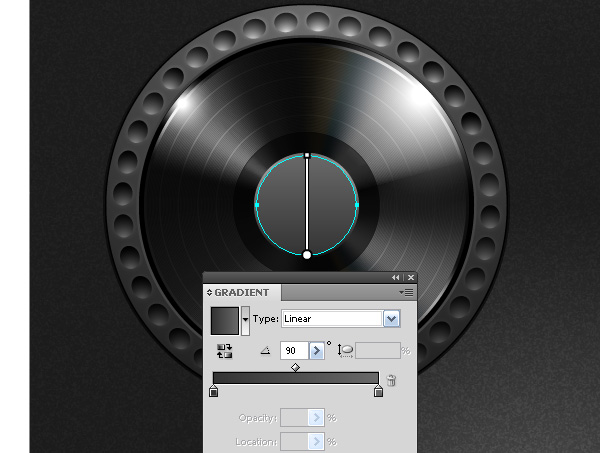Click the Location input field
This screenshot has width=600, height=453.
[294, 442]
